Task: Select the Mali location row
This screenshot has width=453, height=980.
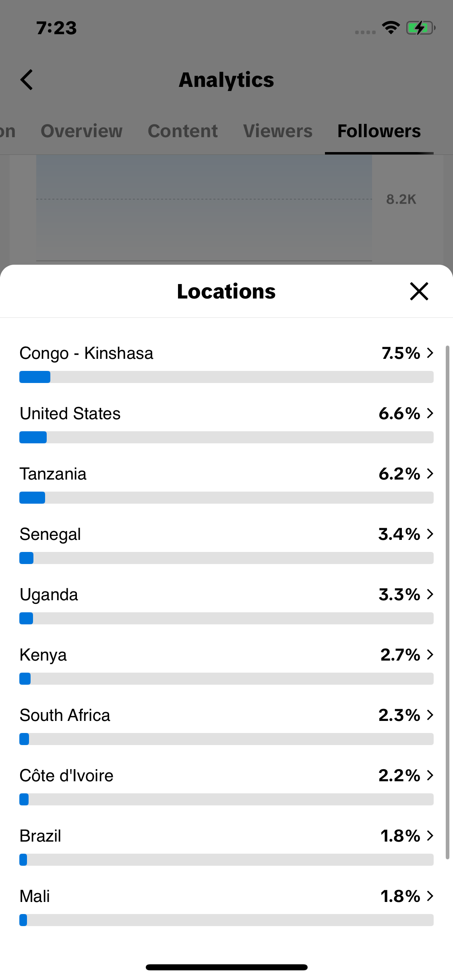Action: point(226,906)
